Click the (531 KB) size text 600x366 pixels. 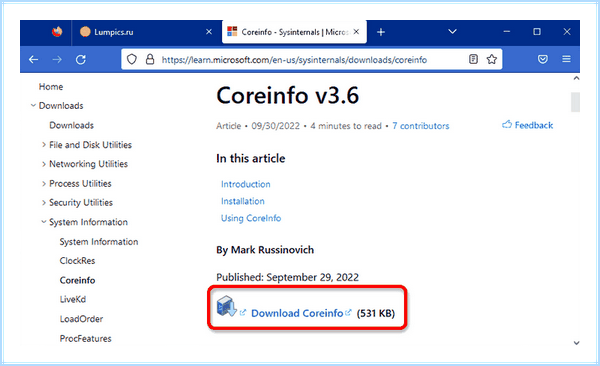[x=375, y=313]
